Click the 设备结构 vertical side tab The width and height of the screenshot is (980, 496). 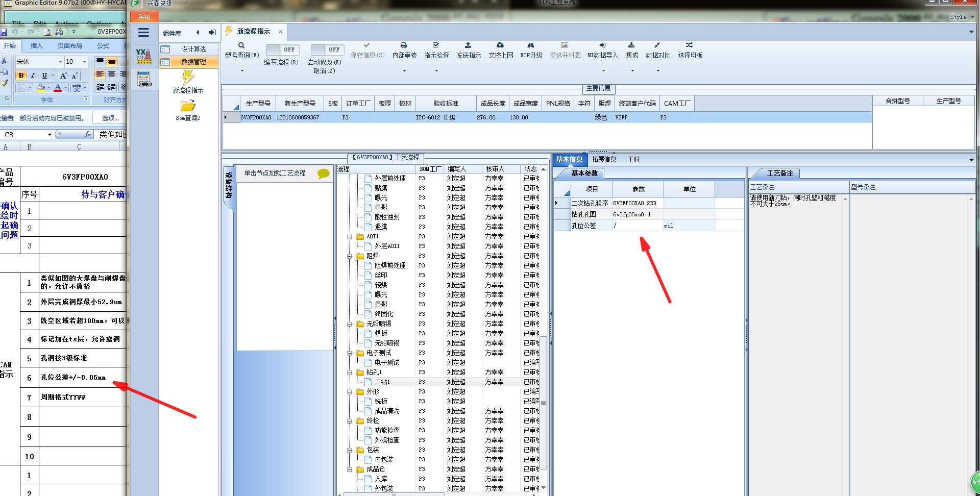[x=229, y=185]
